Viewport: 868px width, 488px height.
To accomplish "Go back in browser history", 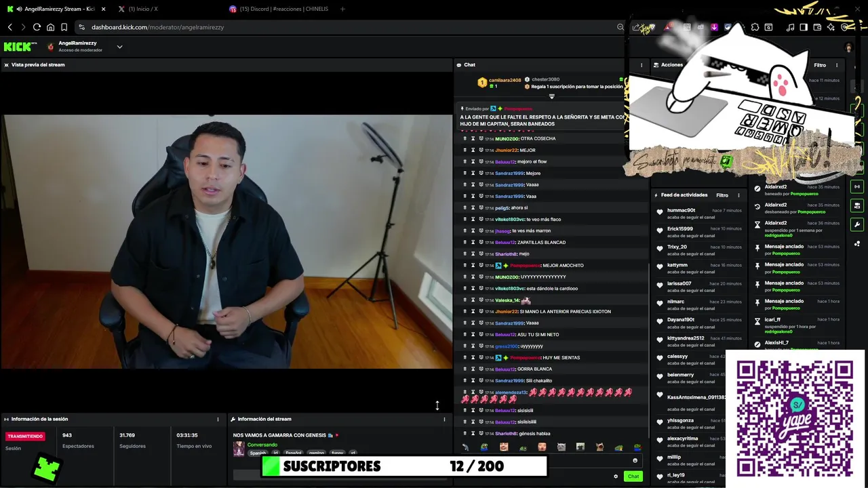I will point(9,27).
